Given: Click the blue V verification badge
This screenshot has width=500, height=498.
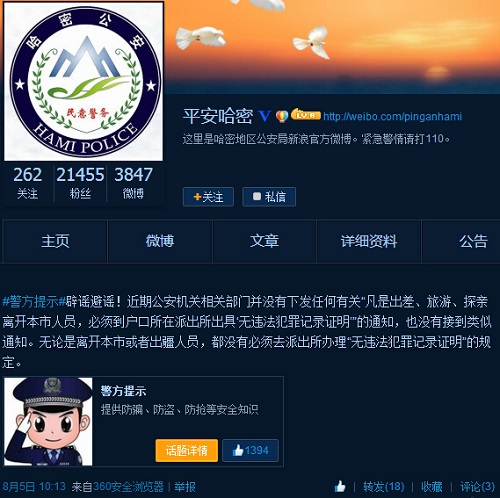Looking at the screenshot, I should coord(265,116).
